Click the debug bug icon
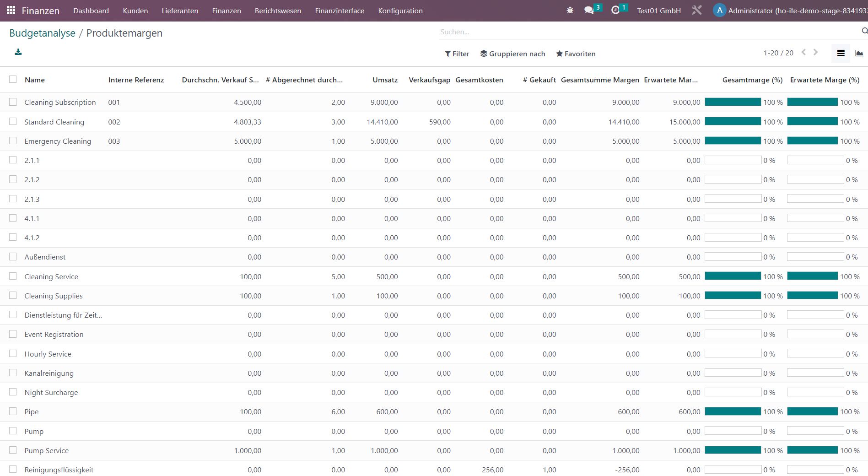This screenshot has height=476, width=868. pos(570,10)
